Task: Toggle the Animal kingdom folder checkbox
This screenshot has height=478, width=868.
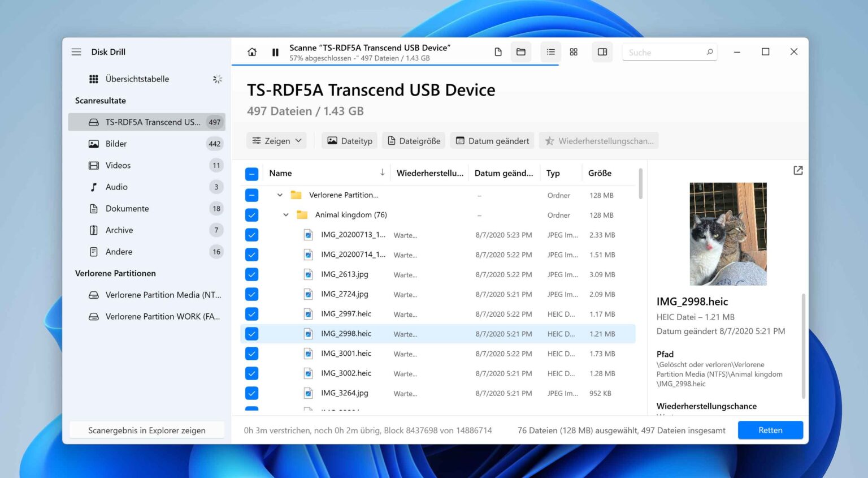Action: pos(252,215)
